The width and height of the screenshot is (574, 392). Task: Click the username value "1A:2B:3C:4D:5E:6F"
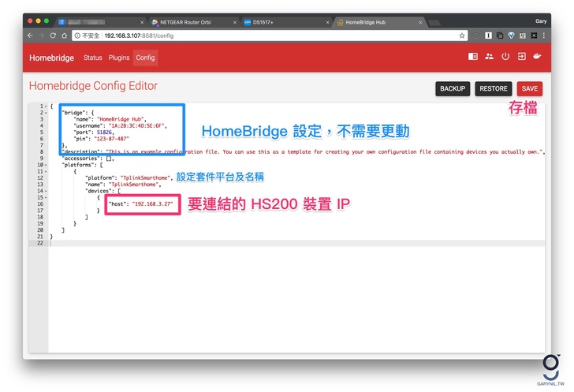[137, 126]
